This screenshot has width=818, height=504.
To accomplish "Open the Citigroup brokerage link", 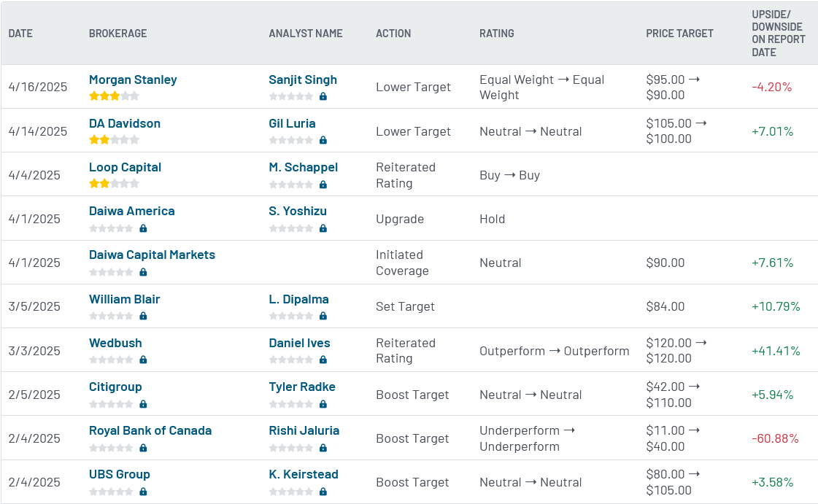I will pos(115,387).
